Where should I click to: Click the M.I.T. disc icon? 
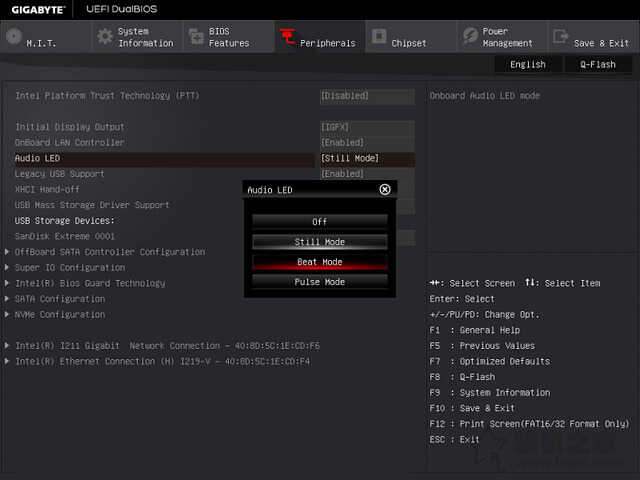(14, 36)
